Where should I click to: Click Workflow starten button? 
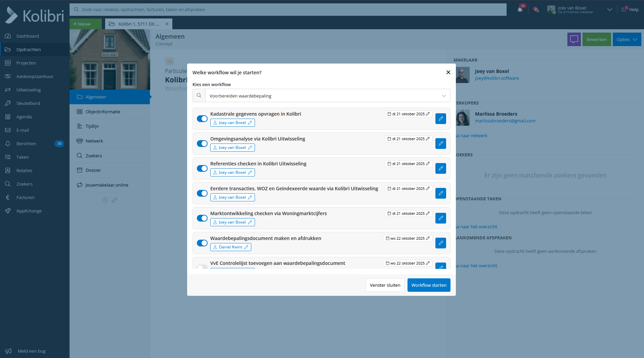[429, 285]
